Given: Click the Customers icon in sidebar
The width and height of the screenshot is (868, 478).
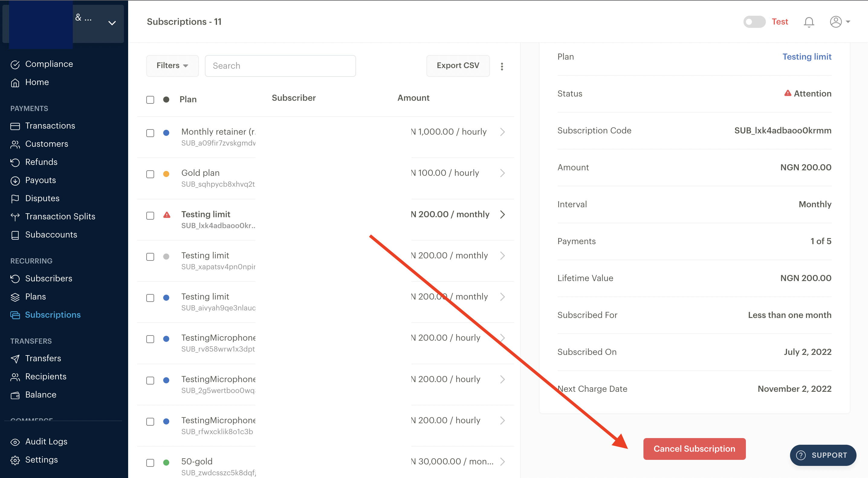Looking at the screenshot, I should tap(15, 144).
